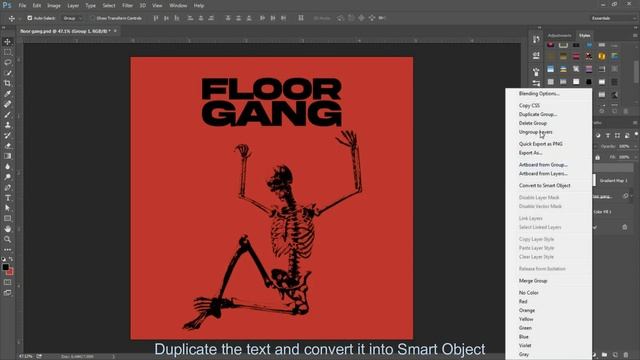
Task: Open the Window menu
Action: [178, 6]
